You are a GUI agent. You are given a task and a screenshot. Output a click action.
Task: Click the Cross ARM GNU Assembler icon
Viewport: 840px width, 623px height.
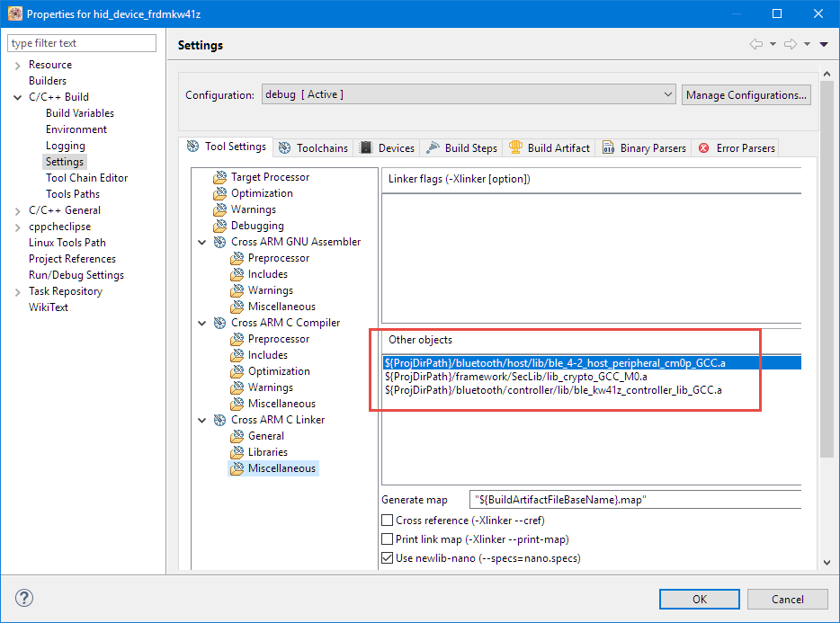click(219, 242)
